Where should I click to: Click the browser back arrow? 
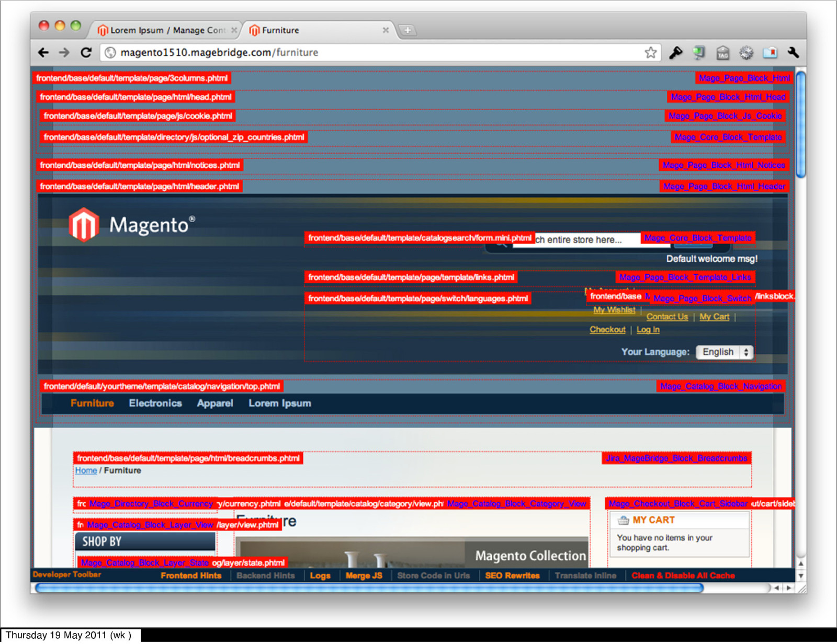[43, 52]
